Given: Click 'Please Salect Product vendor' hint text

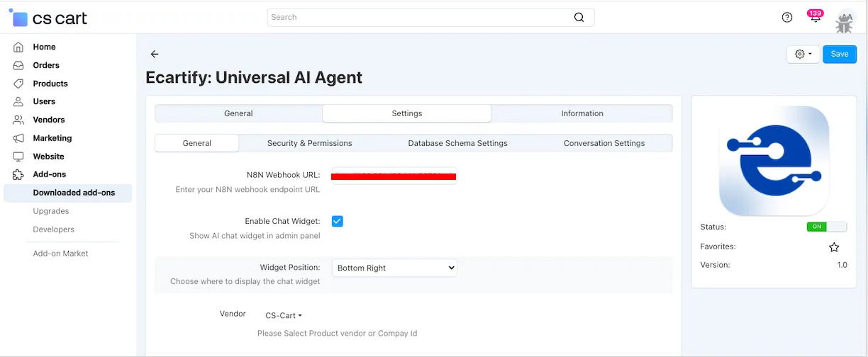Looking at the screenshot, I should coord(338,333).
